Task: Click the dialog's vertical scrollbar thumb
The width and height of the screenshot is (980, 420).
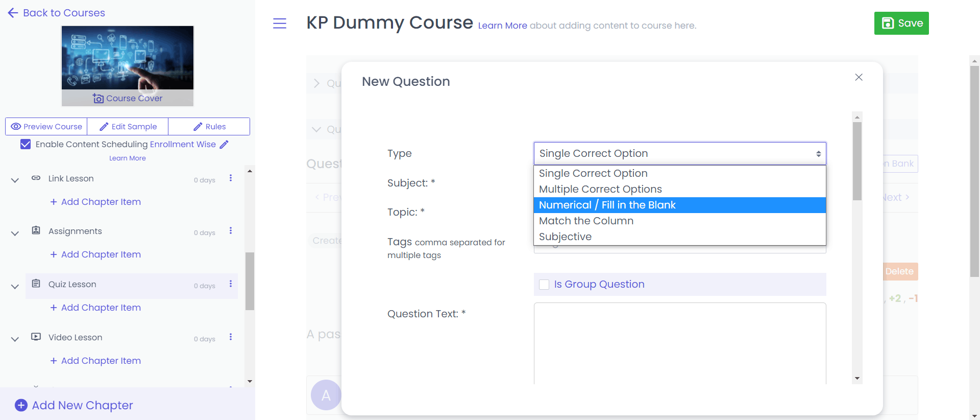Action: tap(857, 161)
